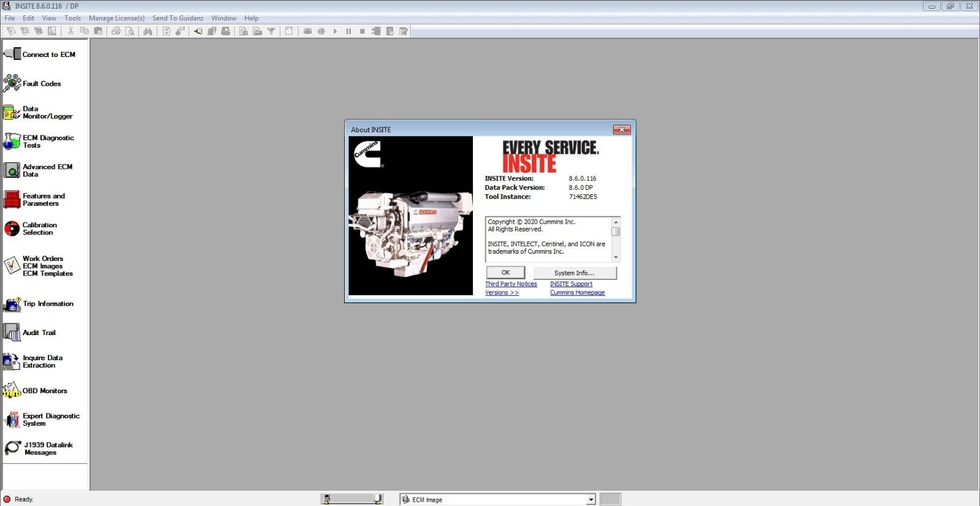
Task: Open the Third Party Notices link
Action: tap(511, 284)
